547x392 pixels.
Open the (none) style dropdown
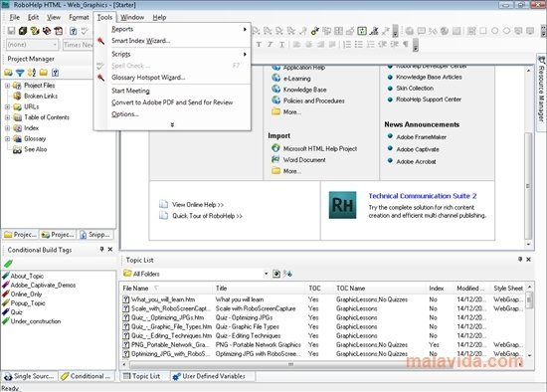(x=55, y=45)
